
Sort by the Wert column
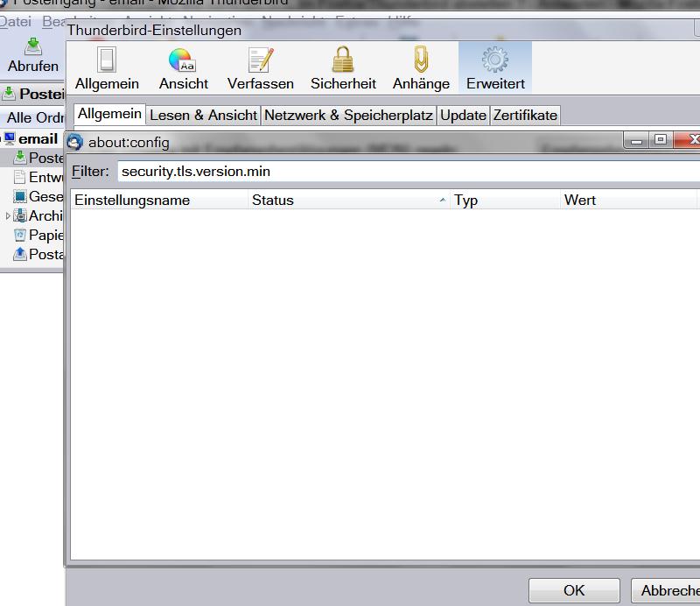pyautogui.click(x=628, y=200)
